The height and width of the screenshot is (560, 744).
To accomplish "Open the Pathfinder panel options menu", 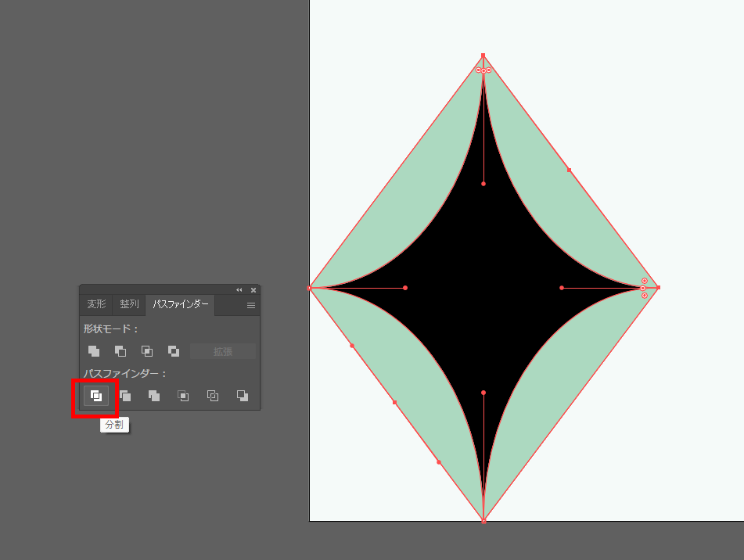I will point(251,305).
